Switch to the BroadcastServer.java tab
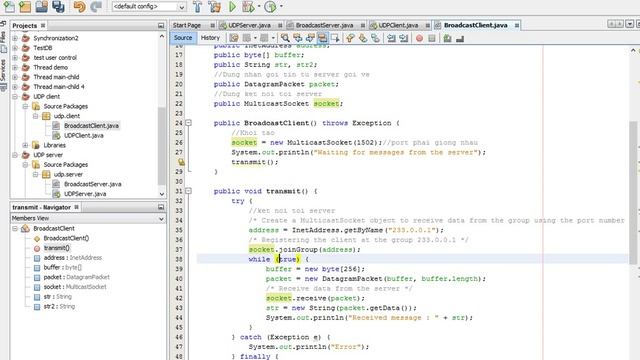The height and width of the screenshot is (360, 640). pos(324,25)
